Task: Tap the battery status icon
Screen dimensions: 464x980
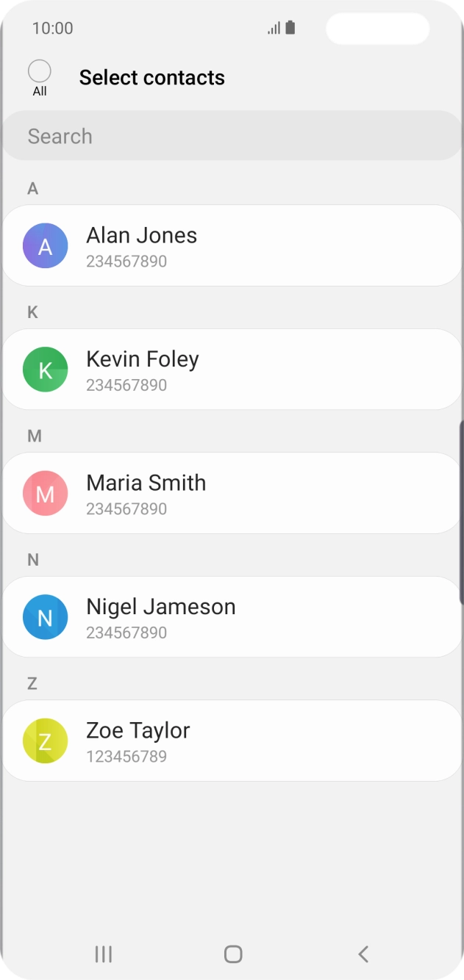Action: (290, 28)
